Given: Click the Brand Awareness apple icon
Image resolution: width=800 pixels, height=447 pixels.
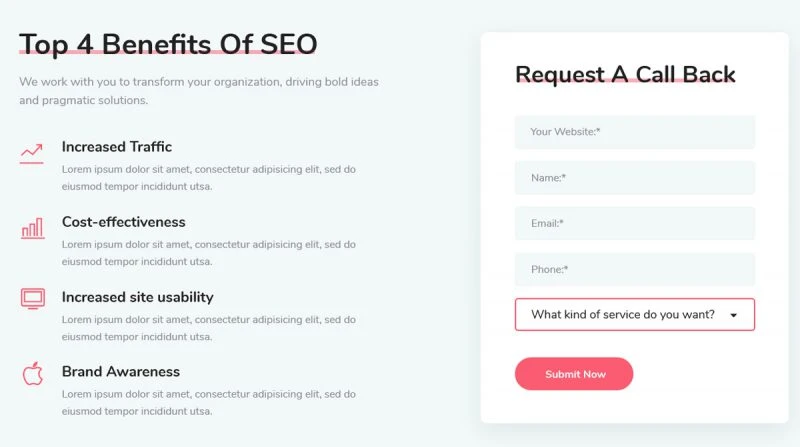Looking at the screenshot, I should [32, 374].
